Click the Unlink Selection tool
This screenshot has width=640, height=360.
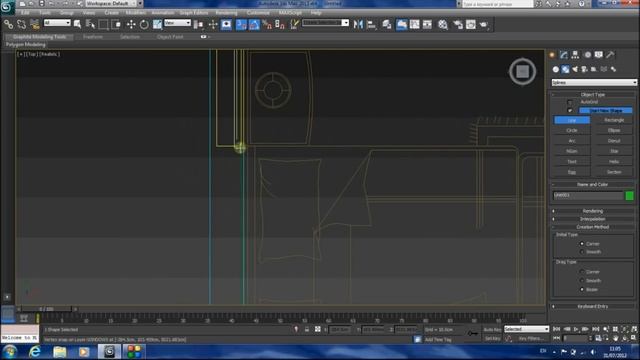pos(21,24)
